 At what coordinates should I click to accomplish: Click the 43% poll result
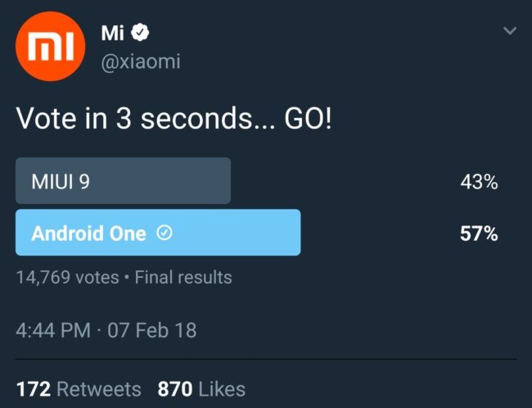pos(479,182)
